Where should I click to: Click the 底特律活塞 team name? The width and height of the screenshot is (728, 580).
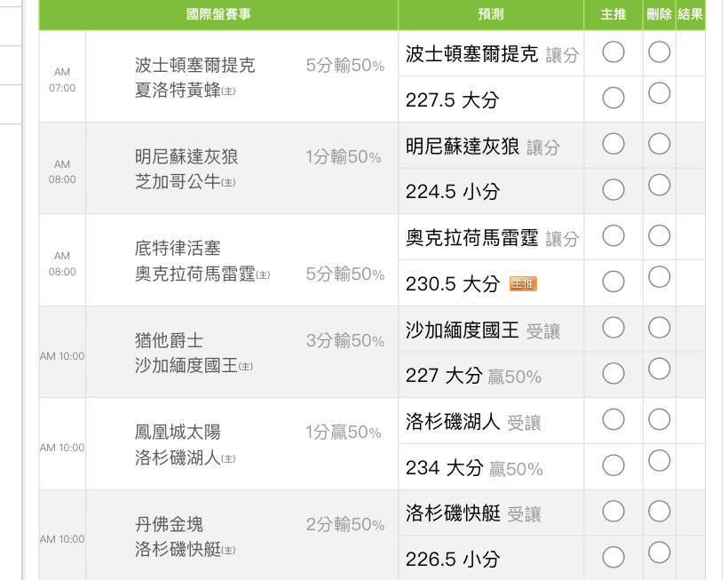[x=178, y=249]
